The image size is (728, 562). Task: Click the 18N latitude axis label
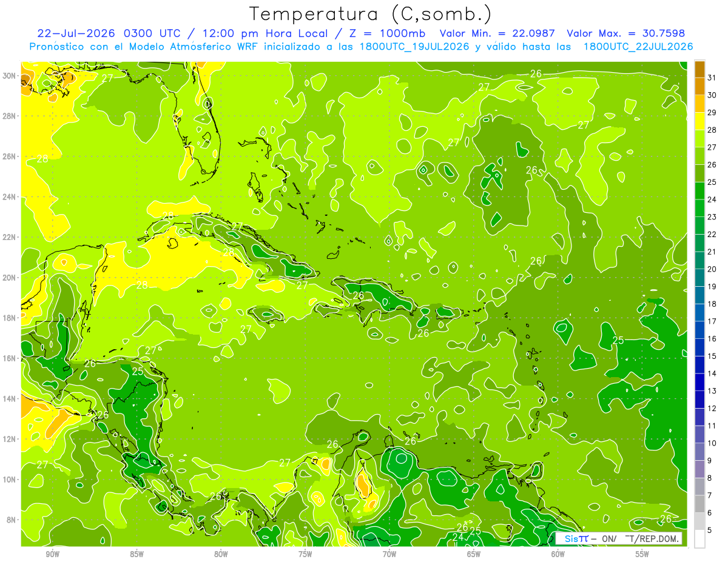[10, 318]
